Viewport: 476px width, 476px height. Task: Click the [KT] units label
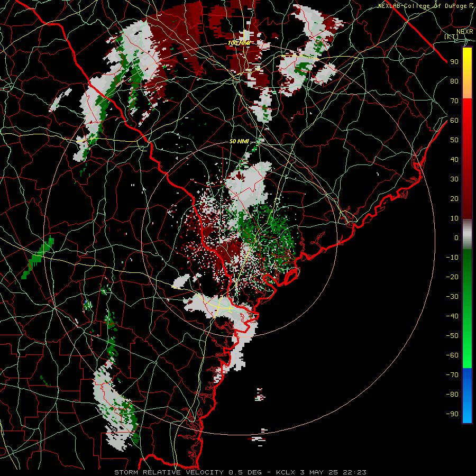(451, 36)
